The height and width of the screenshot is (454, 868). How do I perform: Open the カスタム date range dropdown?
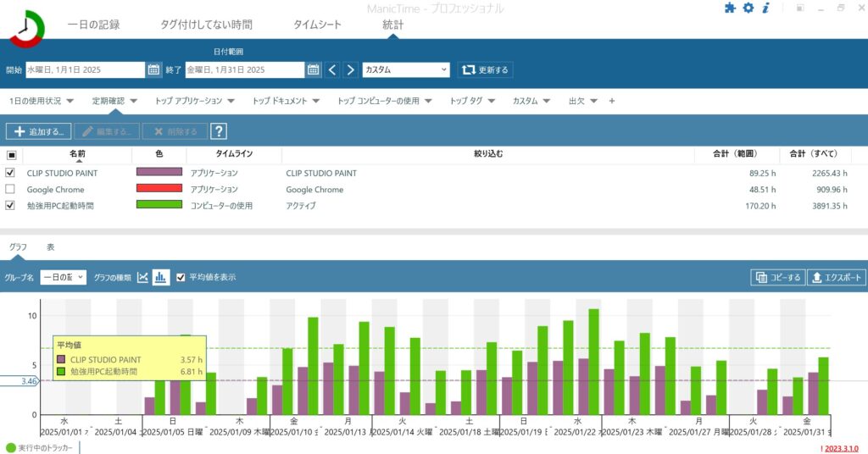406,69
